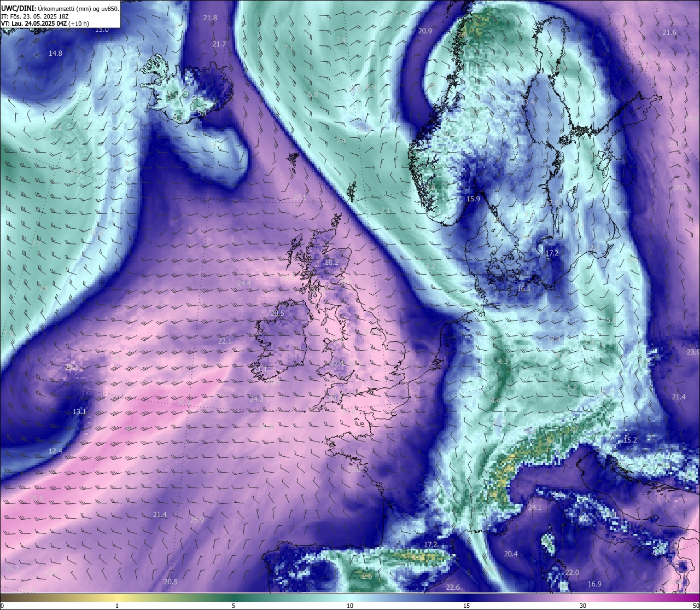Click the 'IT: Fös. 23. 05. 2025 18Z' line

35,16
